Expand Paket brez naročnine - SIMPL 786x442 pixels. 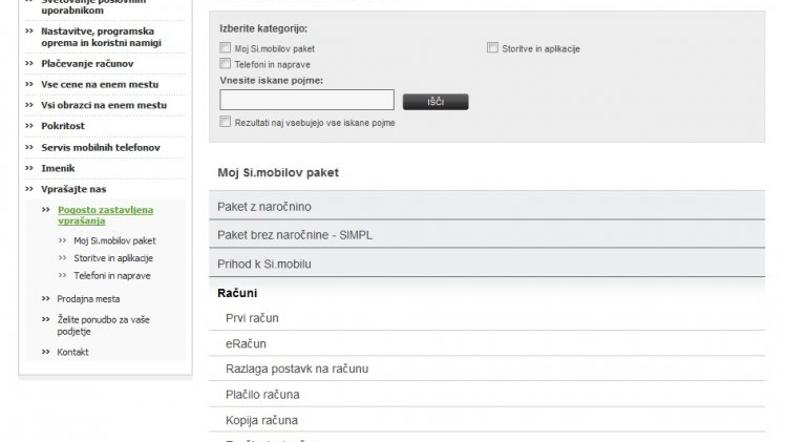pyautogui.click(x=491, y=234)
